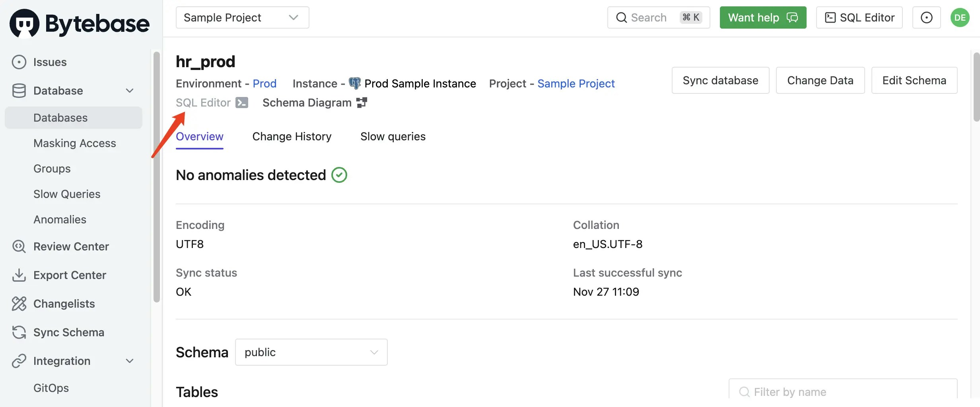Collapse the Database sidebar section
Screen dimensions: 980x407
point(130,91)
